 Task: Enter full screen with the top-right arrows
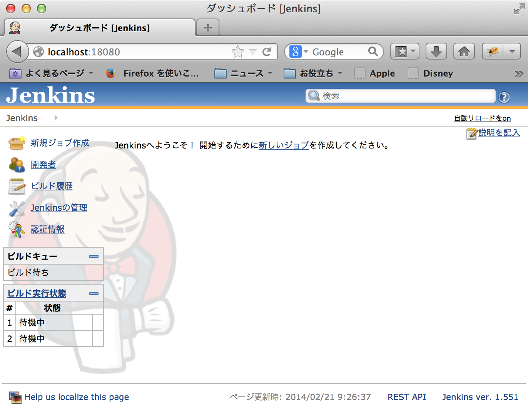[x=519, y=9]
